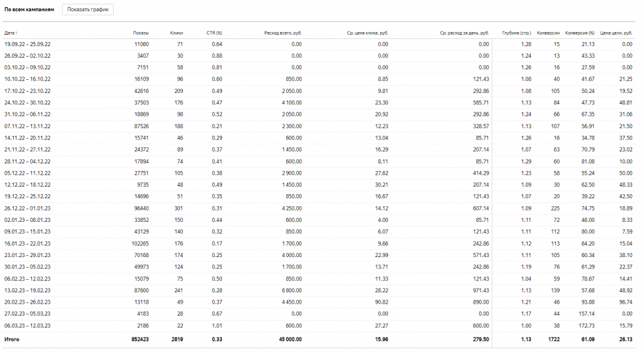
Task: Click the Конверсия (%) column header
Action: tap(580, 33)
